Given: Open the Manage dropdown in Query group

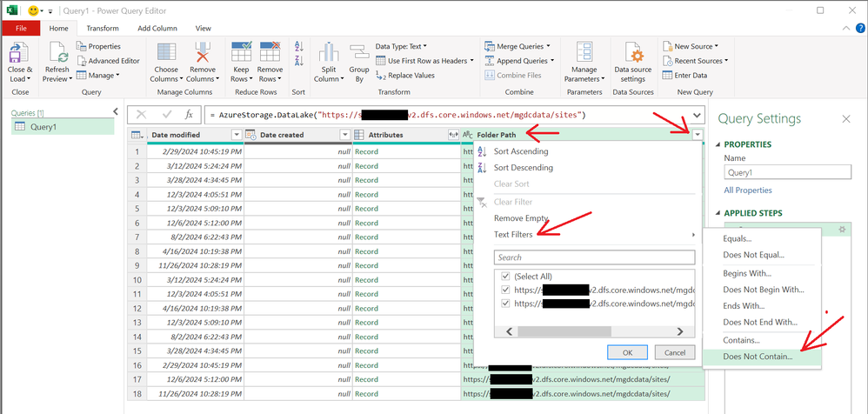Looking at the screenshot, I should (98, 76).
